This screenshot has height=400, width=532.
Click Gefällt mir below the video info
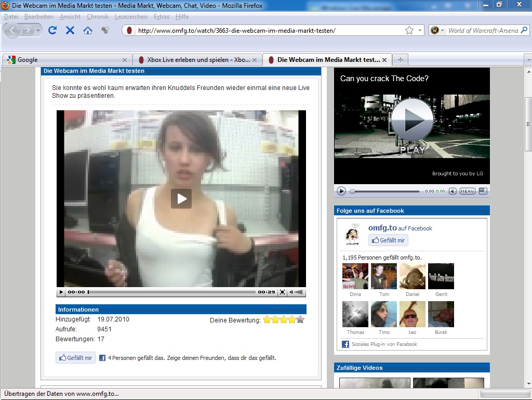[x=76, y=358]
